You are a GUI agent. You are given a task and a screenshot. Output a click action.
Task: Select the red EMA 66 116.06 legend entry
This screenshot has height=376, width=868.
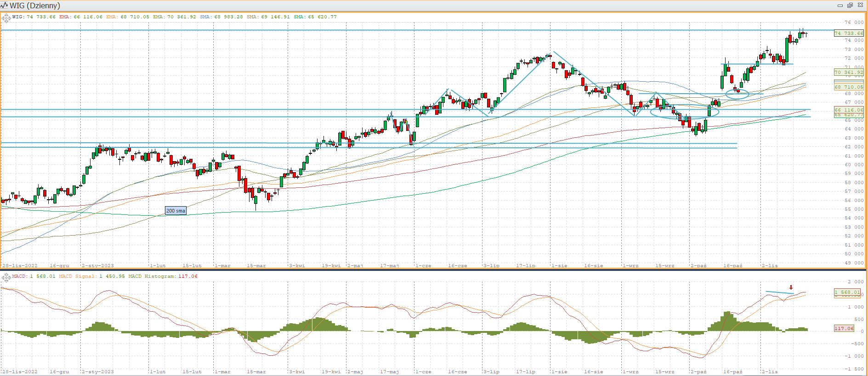tap(80, 17)
